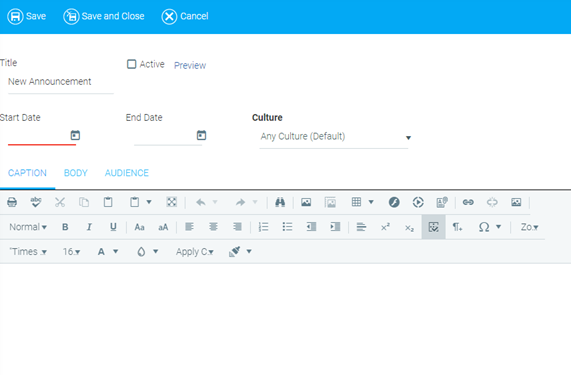The width and height of the screenshot is (571, 375).
Task: Click the rightmost image icon in toolbar
Action: coord(516,202)
